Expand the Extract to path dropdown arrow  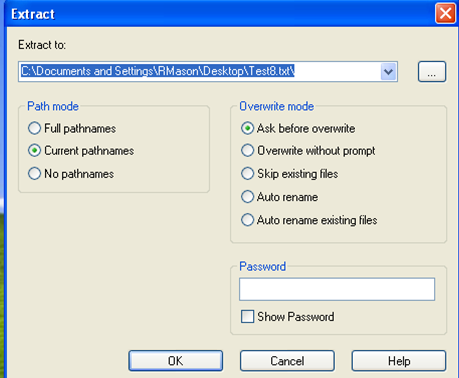click(x=388, y=72)
